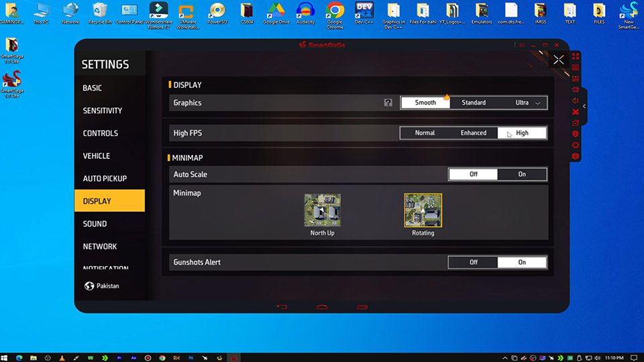Open Premiere Pro from taskbar
This screenshot has width=644, height=362.
(119, 358)
